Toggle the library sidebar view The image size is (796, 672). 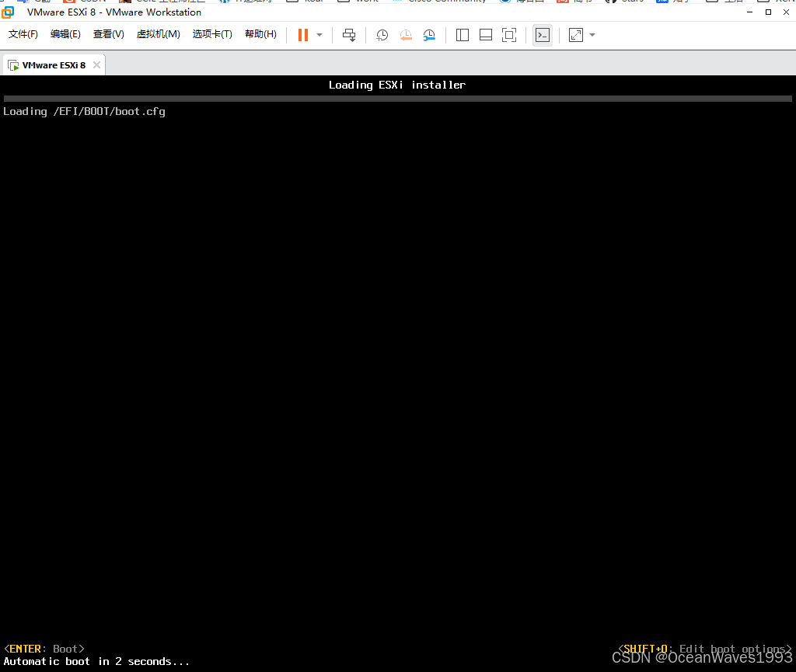463,35
